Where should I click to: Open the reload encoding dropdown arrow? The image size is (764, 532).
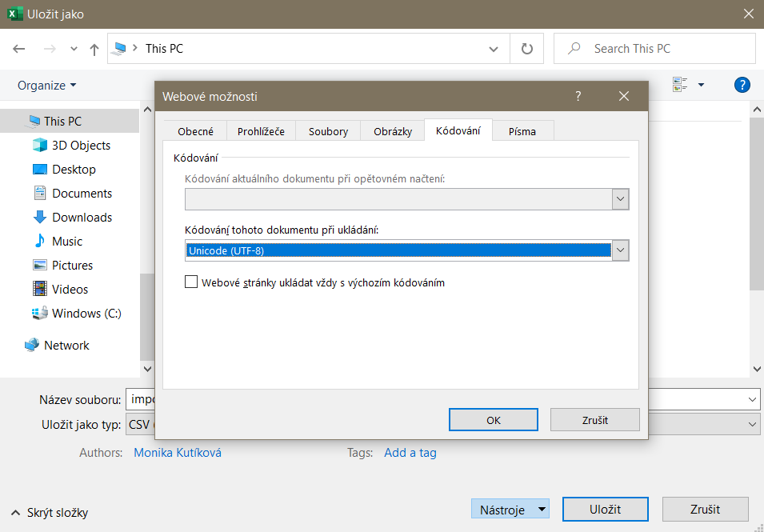click(620, 199)
